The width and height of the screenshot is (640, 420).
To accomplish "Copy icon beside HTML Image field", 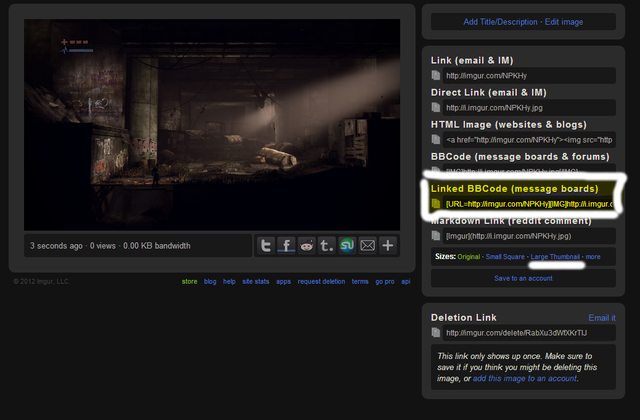I will 436,140.
